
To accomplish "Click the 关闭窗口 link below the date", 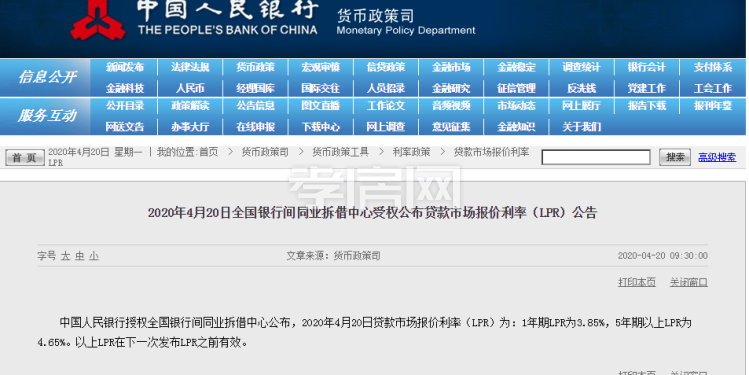I will click(688, 282).
